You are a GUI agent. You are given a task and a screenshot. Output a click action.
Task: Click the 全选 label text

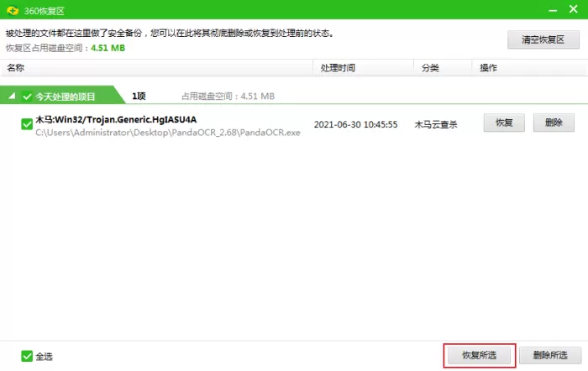44,357
